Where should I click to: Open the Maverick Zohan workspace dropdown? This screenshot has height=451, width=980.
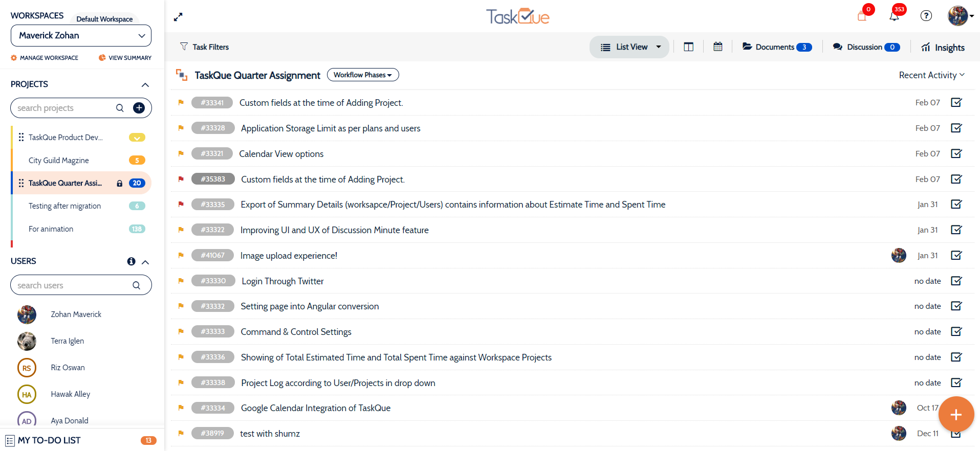pos(81,36)
